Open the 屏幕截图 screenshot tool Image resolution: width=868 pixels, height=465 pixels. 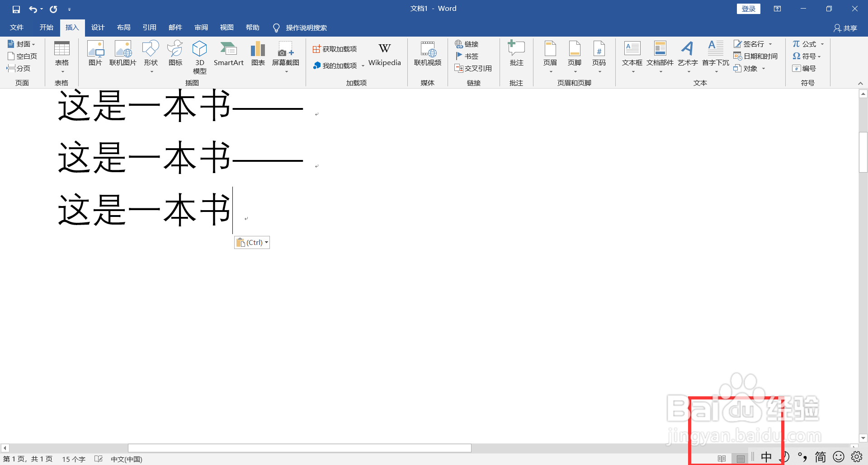(x=286, y=57)
